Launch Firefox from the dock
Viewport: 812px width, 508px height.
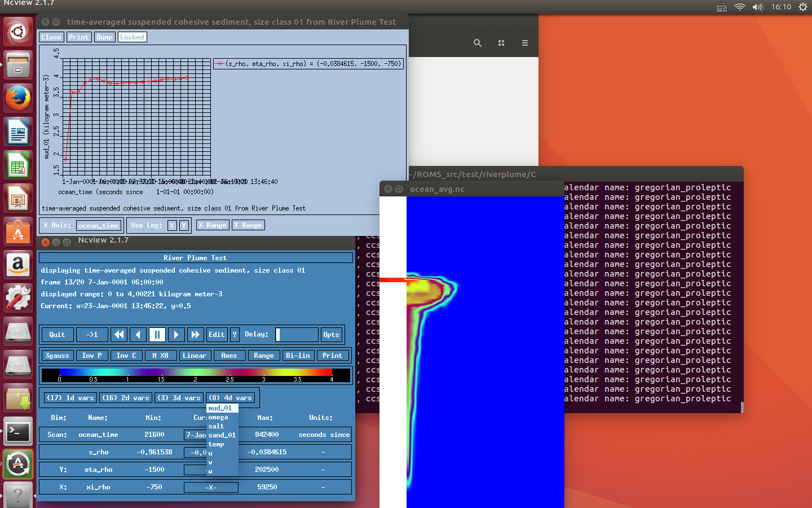click(x=18, y=99)
